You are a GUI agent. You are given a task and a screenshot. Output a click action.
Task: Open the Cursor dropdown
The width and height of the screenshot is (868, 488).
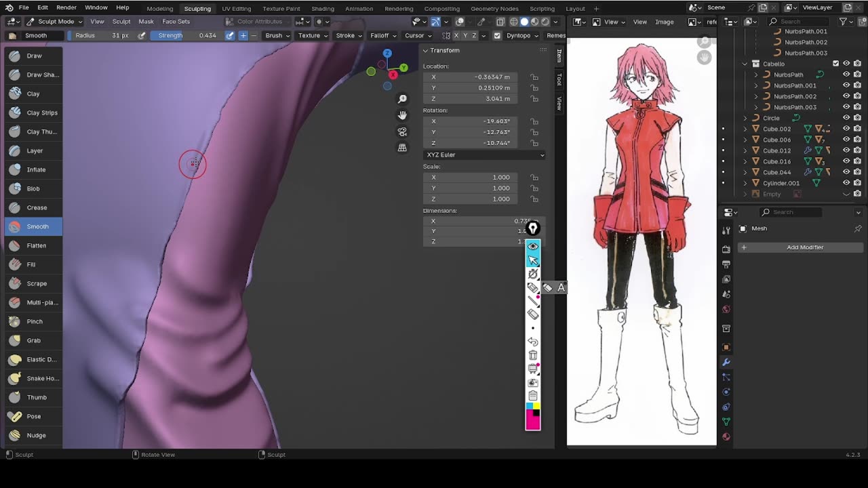pos(418,35)
